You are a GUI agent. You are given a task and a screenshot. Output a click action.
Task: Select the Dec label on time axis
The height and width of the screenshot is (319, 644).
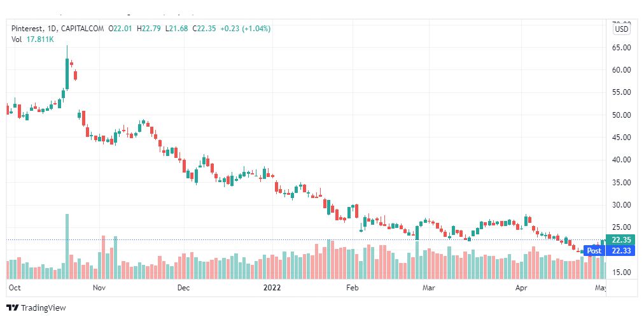(183, 288)
